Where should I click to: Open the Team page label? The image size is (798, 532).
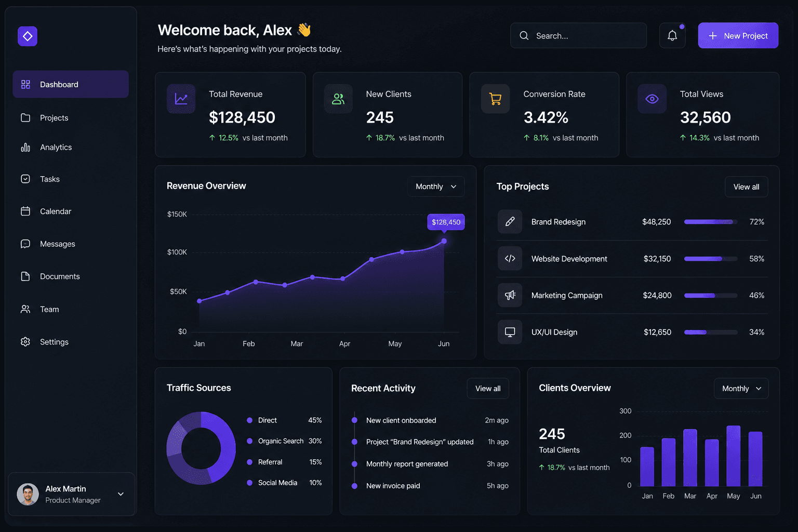pos(49,309)
